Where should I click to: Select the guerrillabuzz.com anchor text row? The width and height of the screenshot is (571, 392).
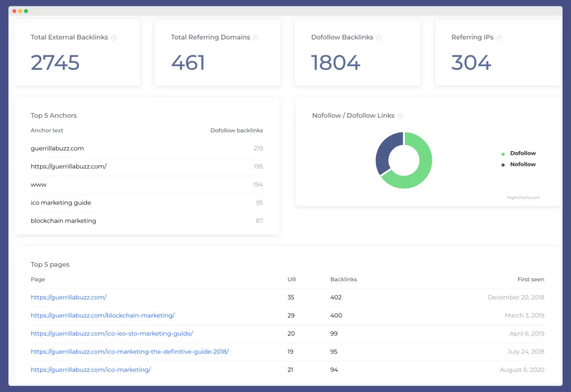[x=57, y=148]
